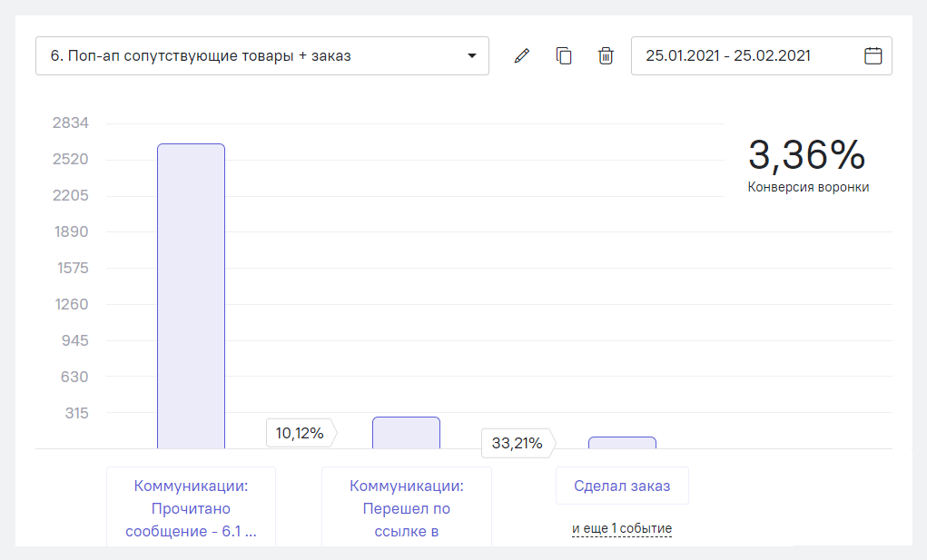Click the tallest 'Прочитано сообщение' bar
The width and height of the screenshot is (927, 560).
click(x=191, y=296)
